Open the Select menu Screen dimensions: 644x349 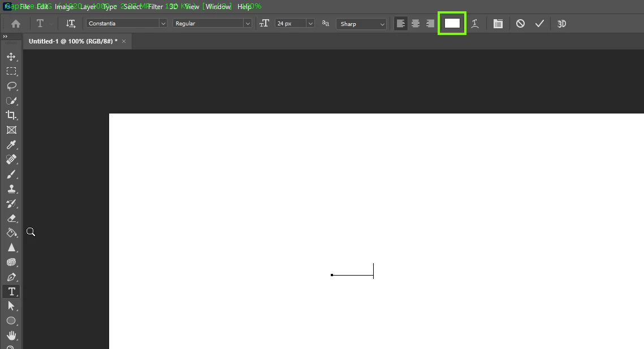133,7
